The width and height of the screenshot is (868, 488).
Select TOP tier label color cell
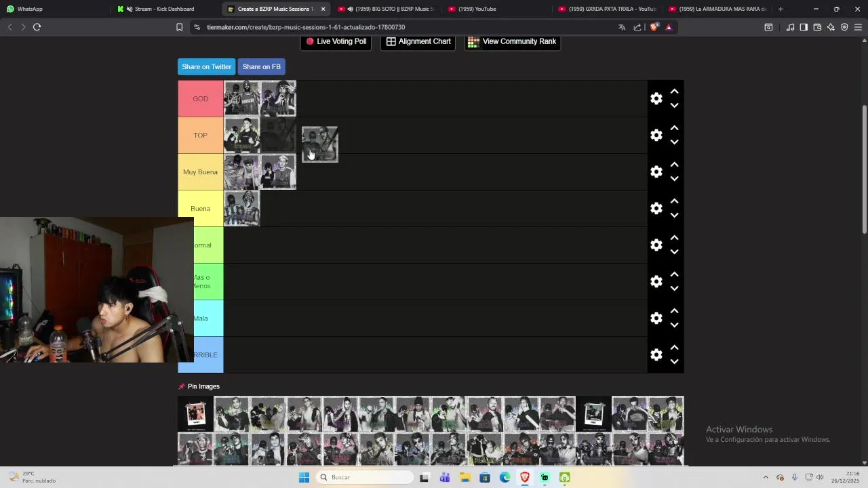pyautogui.click(x=201, y=136)
